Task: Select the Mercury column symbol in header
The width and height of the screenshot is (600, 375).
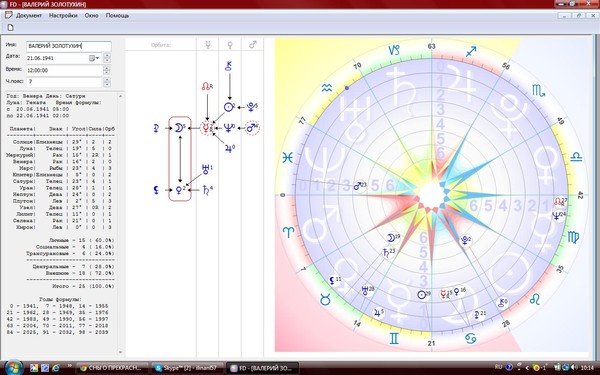Action: (x=208, y=45)
